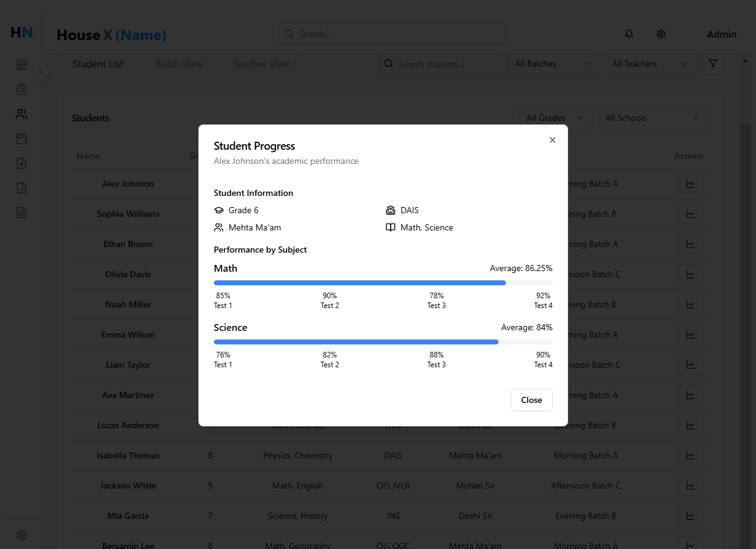
Task: View Isabella Thomas's progress chart
Action: point(690,455)
